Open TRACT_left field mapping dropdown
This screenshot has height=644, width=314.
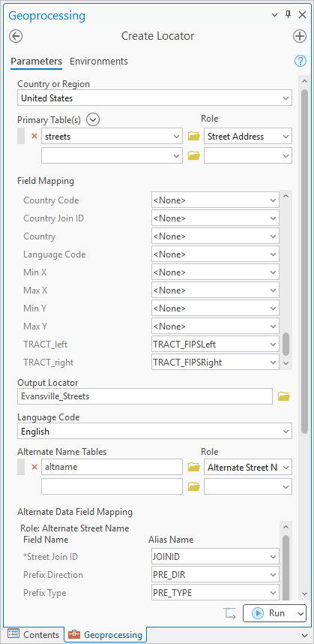pos(215,345)
